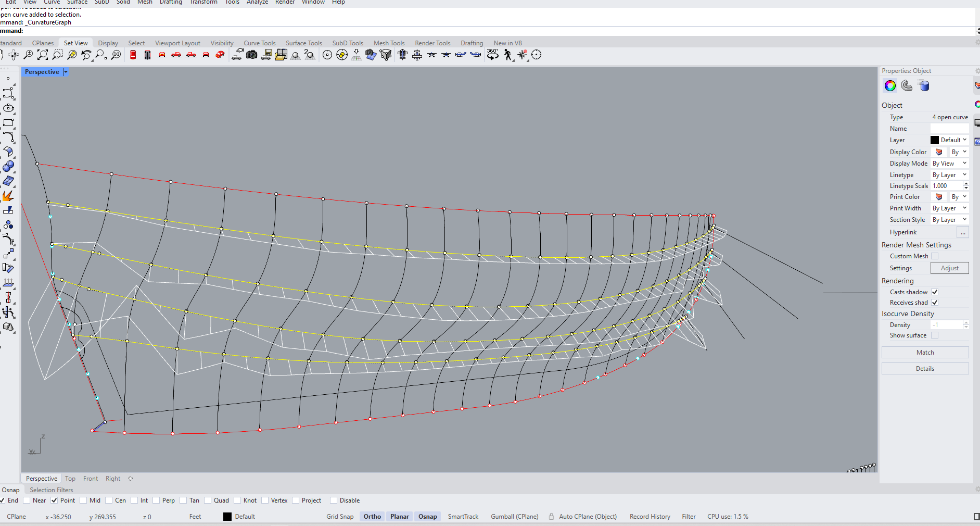Open the Display Mode dropdown
Image resolution: width=980 pixels, height=526 pixels.
(x=949, y=164)
